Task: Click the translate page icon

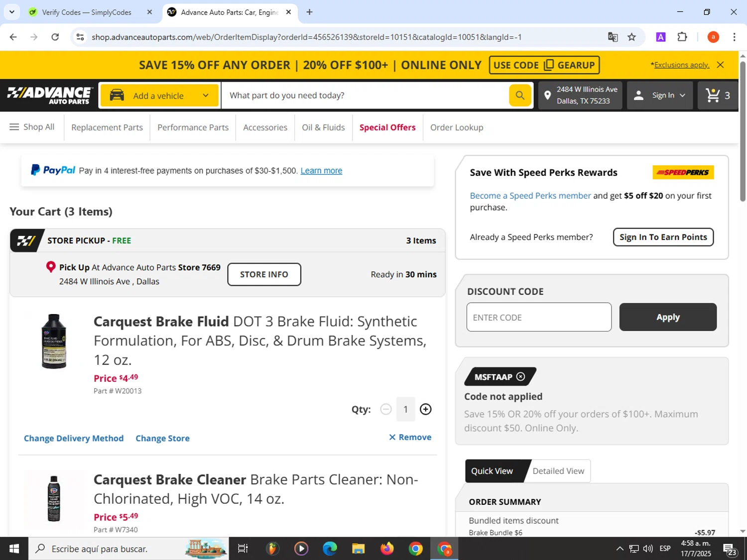Action: (613, 37)
